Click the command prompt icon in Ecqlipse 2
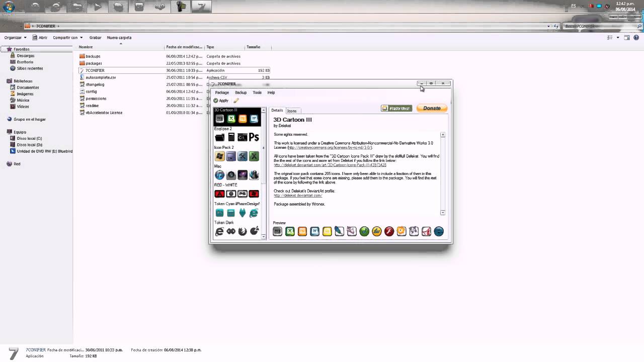The height and width of the screenshot is (362, 644). pos(243,137)
